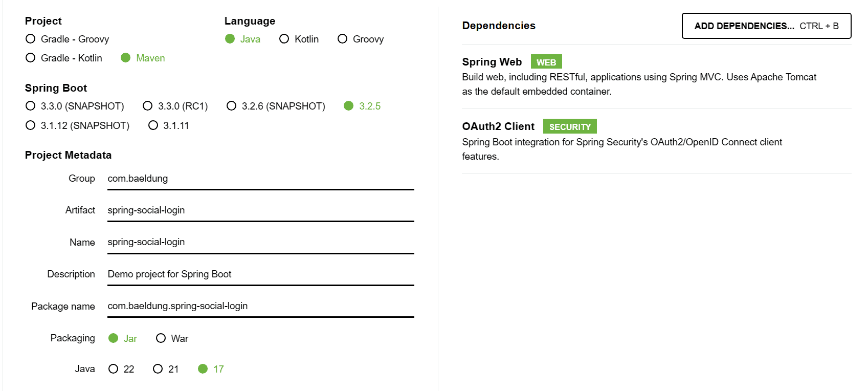The image size is (868, 391).
Task: Select Java version 21
Action: click(x=158, y=369)
